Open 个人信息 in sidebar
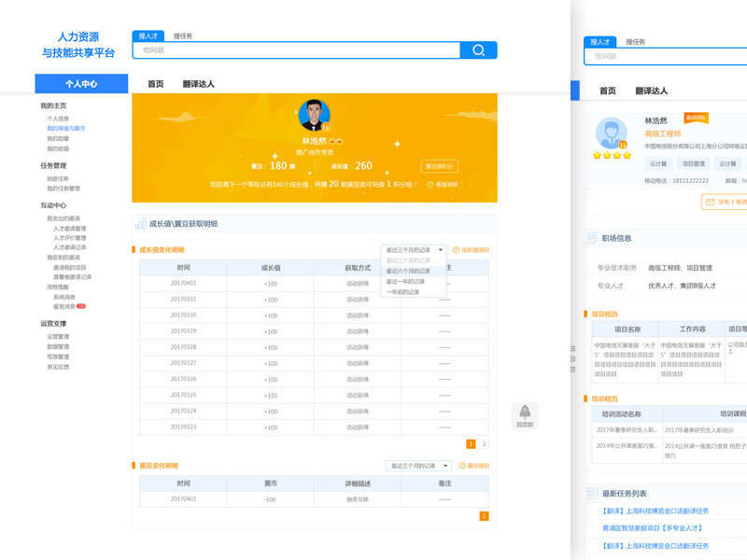 tap(58, 119)
